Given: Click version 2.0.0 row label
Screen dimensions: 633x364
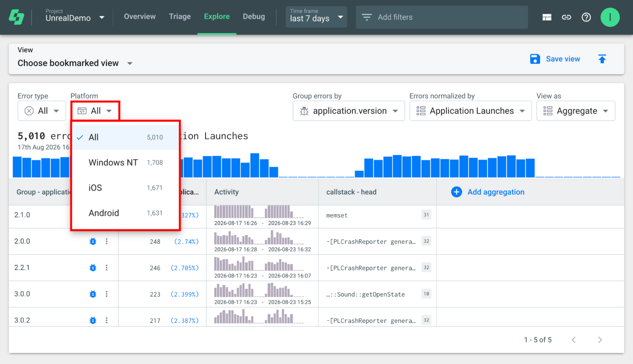Looking at the screenshot, I should pyautogui.click(x=22, y=241).
